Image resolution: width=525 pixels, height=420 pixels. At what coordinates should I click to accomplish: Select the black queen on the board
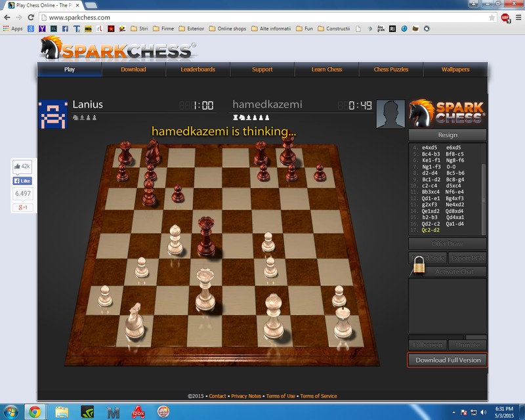tap(206, 236)
